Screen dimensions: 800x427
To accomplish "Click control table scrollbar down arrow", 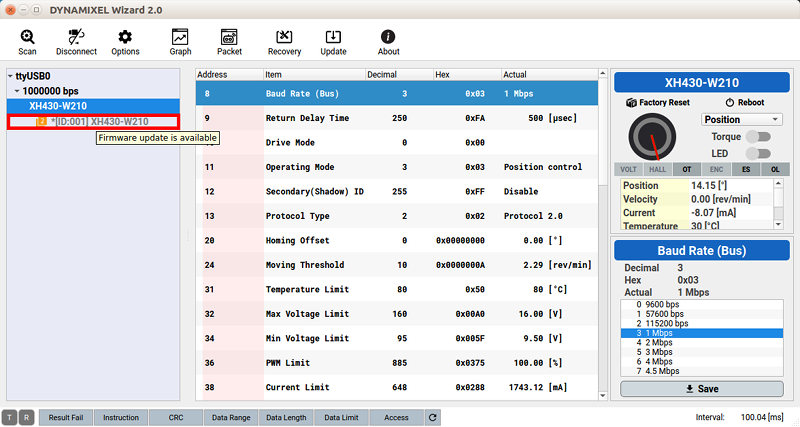I will (603, 395).
